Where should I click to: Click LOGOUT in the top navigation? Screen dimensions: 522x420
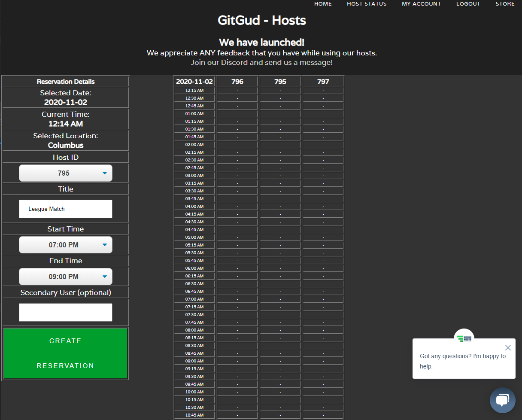468,4
